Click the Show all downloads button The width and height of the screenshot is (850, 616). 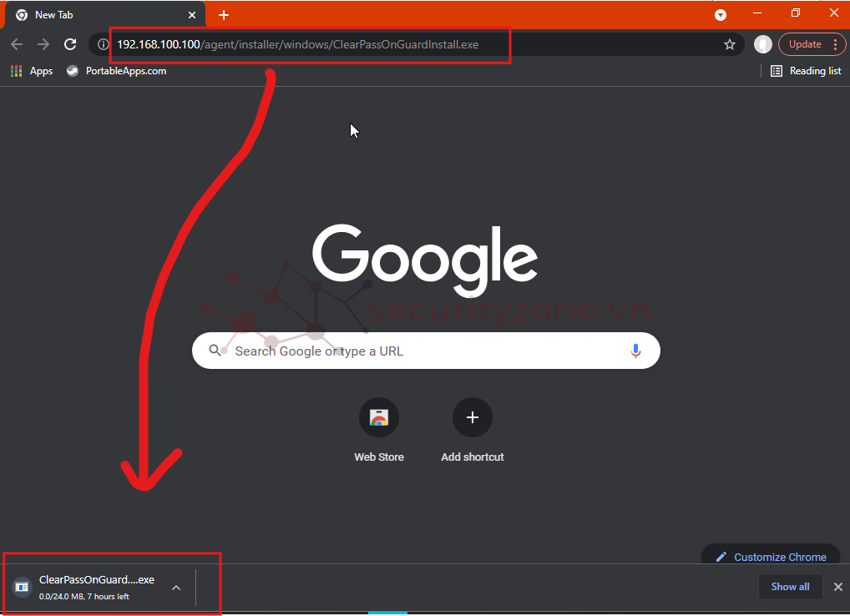pos(790,587)
